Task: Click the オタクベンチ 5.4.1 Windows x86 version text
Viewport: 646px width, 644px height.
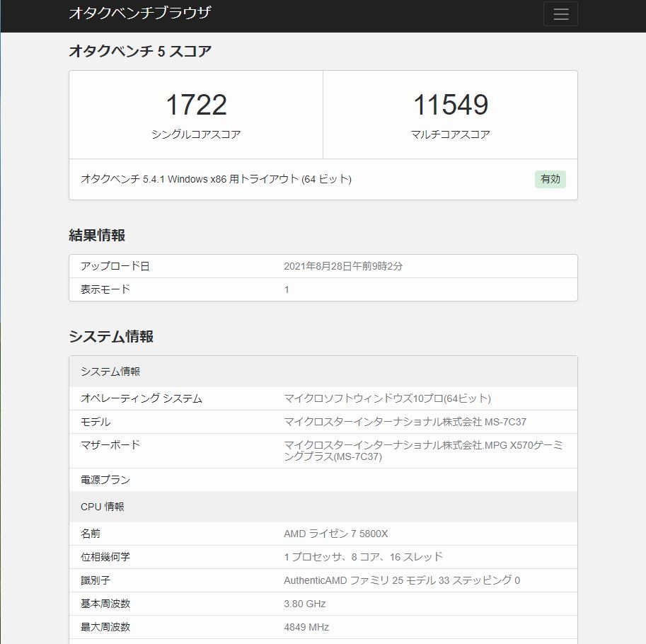Action: click(x=216, y=179)
